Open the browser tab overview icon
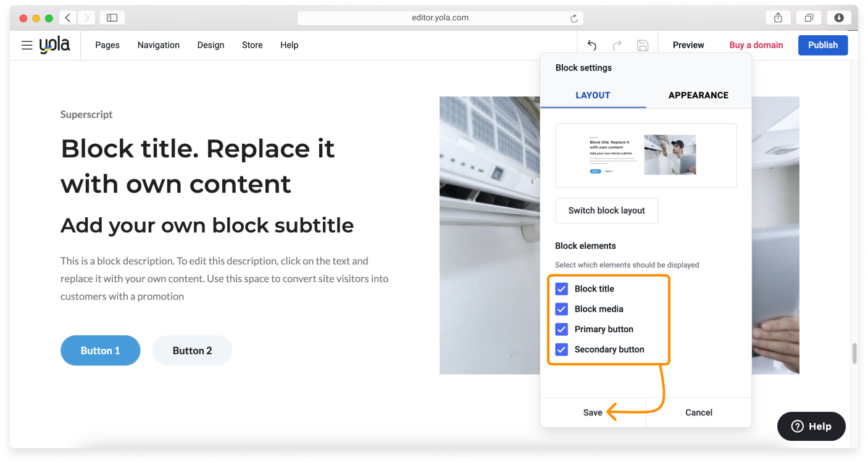The height and width of the screenshot is (463, 868). 809,18
